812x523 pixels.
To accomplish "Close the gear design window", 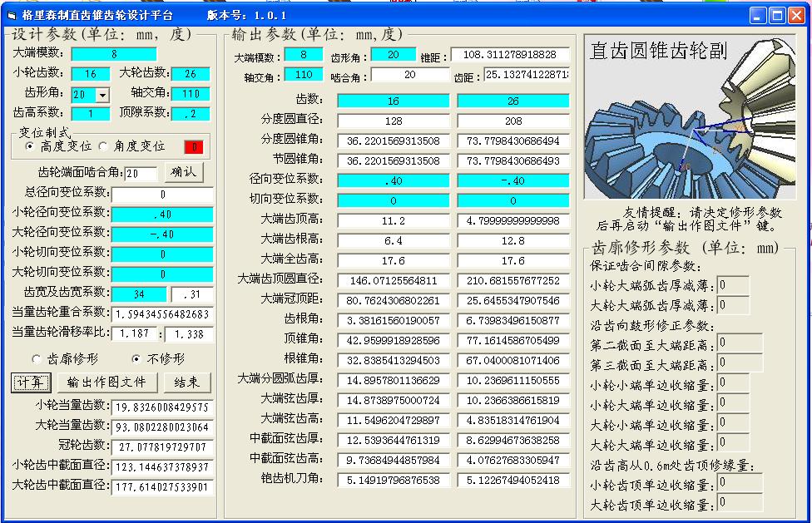I will pyautogui.click(x=796, y=16).
